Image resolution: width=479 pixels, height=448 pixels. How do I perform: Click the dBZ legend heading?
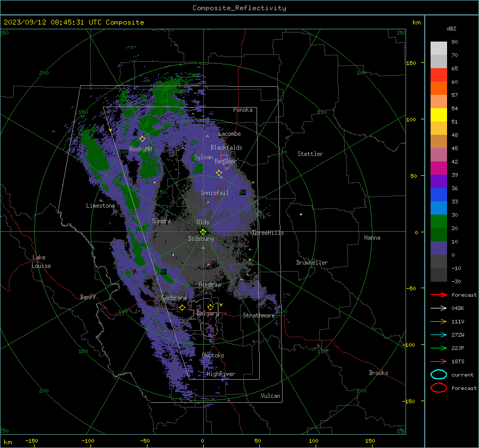coord(451,28)
